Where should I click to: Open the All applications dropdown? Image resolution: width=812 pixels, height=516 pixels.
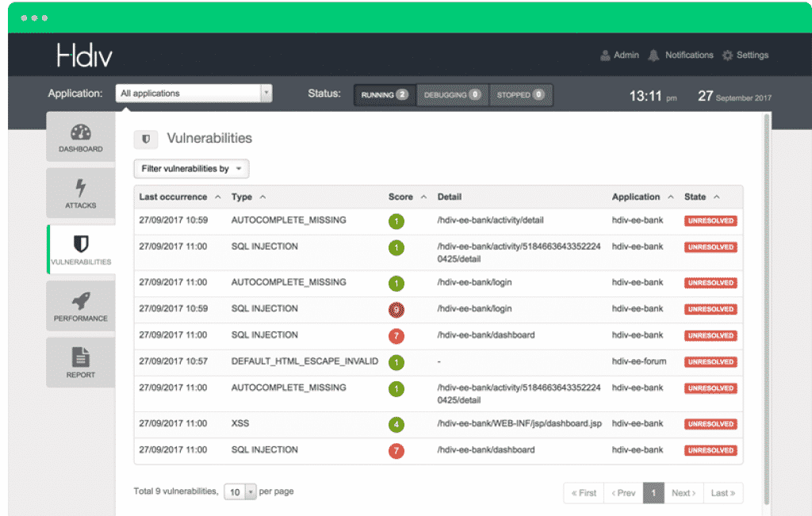(193, 94)
